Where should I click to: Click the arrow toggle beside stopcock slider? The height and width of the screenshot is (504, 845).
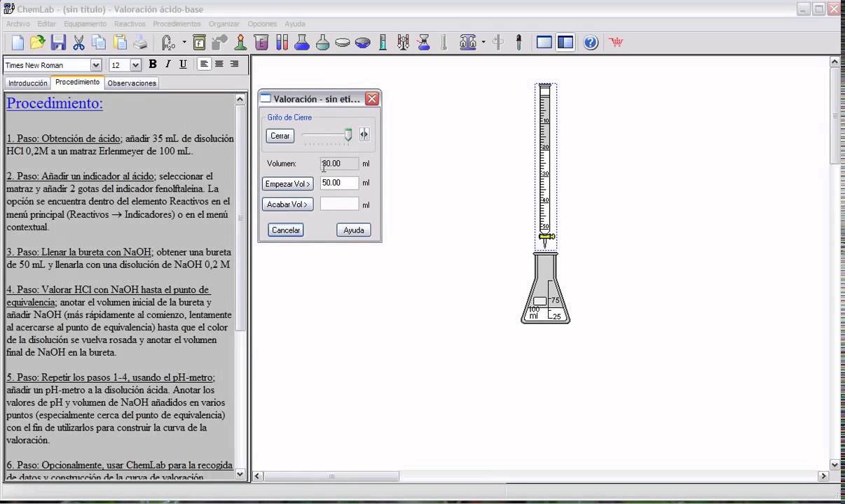pos(364,135)
